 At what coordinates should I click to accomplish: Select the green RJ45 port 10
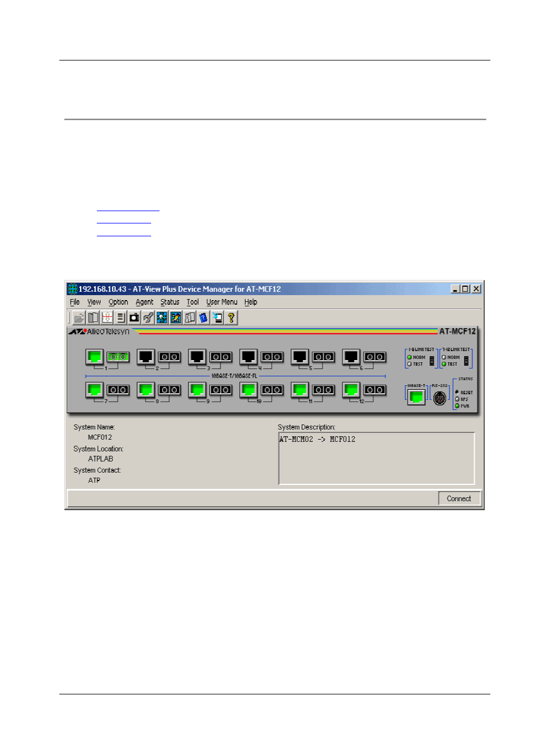pyautogui.click(x=249, y=389)
